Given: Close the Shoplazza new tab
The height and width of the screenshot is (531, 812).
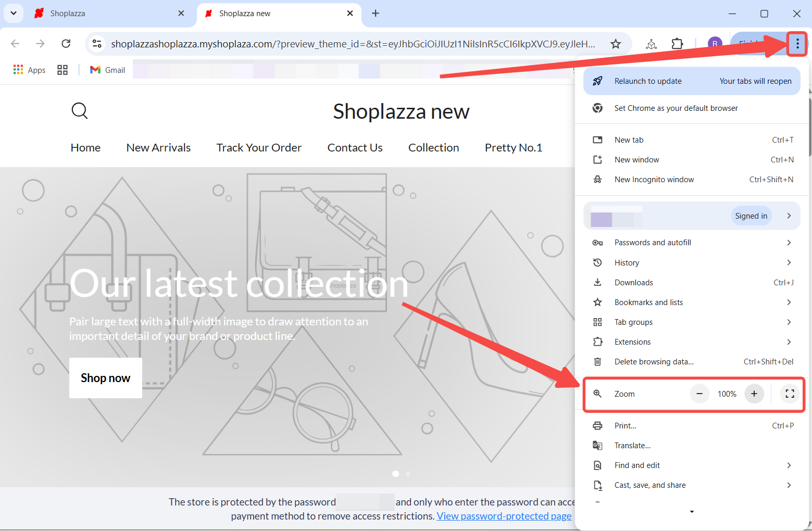Looking at the screenshot, I should click(x=350, y=13).
